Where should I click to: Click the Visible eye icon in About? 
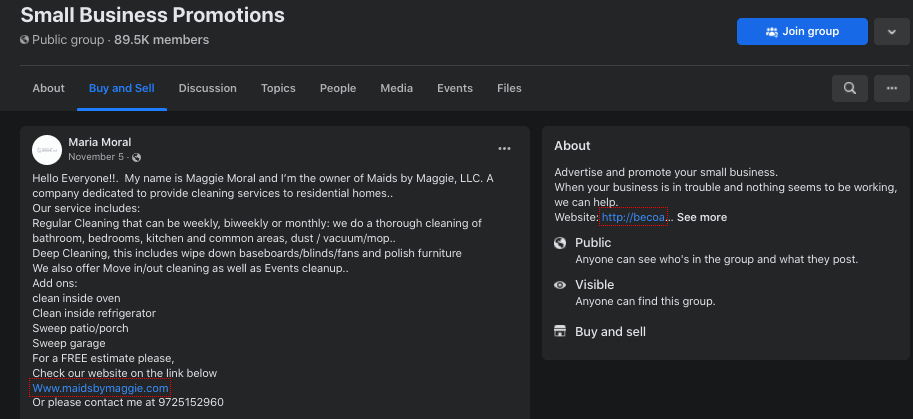pos(560,285)
